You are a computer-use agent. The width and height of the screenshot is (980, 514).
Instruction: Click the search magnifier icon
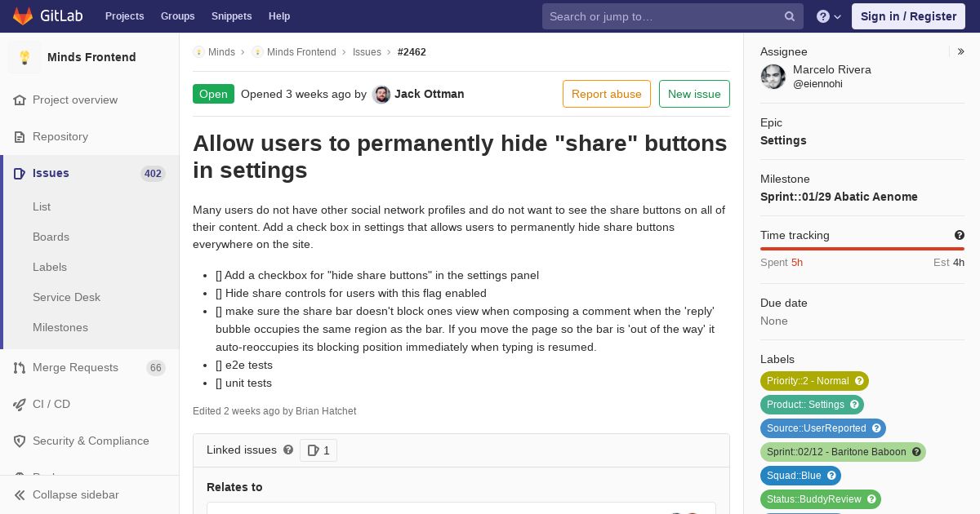(790, 16)
